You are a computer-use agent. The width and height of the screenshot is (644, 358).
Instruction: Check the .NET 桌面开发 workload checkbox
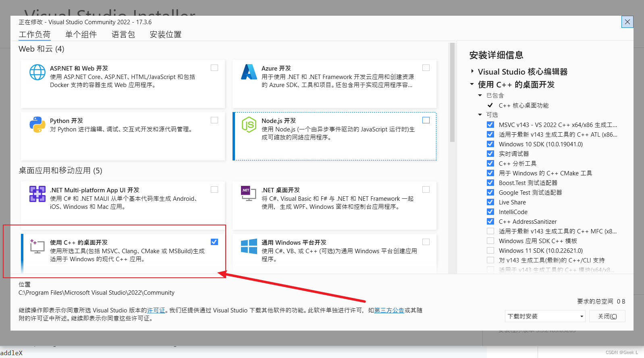pyautogui.click(x=426, y=189)
